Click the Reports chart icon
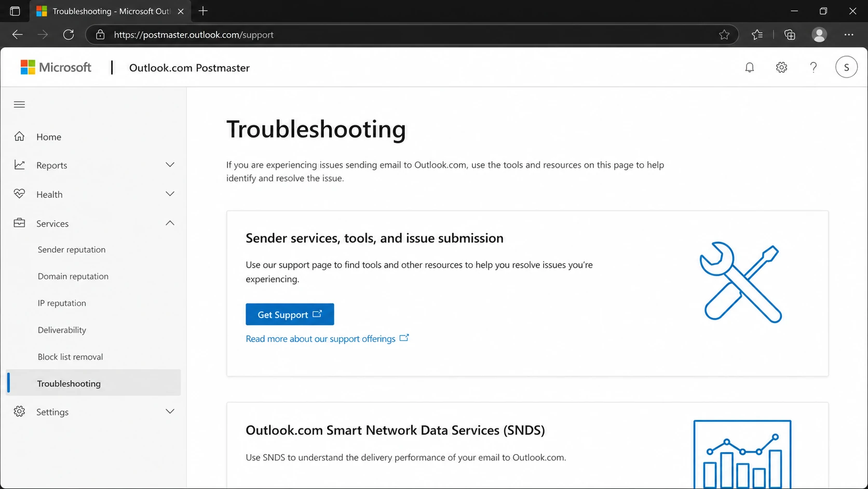868x489 pixels. tap(19, 165)
